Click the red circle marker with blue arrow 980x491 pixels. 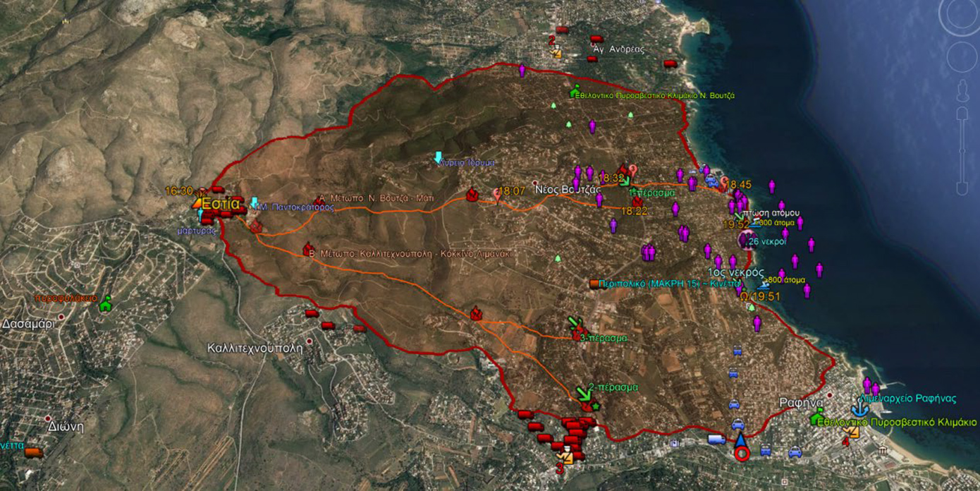click(x=741, y=454)
